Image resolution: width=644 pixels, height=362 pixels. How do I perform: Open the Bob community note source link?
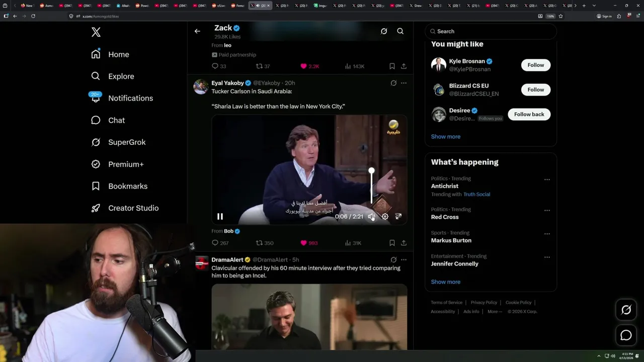(x=229, y=231)
